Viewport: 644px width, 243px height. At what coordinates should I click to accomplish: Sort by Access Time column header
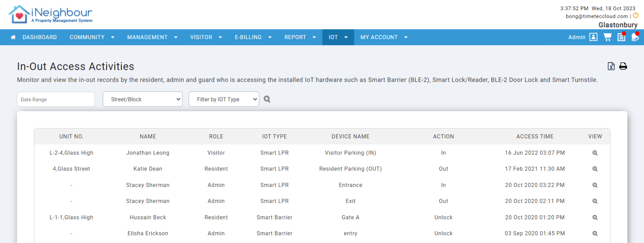pos(535,136)
